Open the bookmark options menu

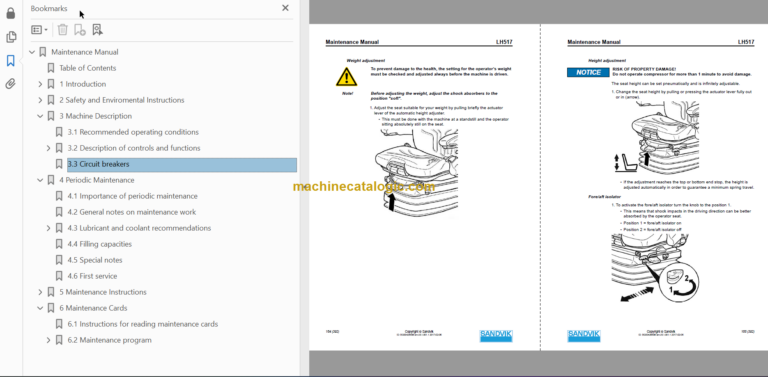point(39,30)
